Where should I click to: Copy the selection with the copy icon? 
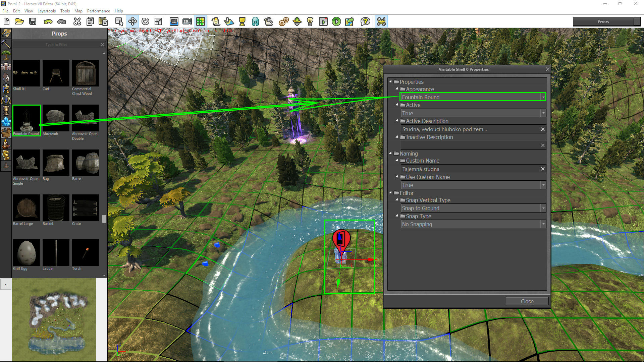(x=90, y=22)
